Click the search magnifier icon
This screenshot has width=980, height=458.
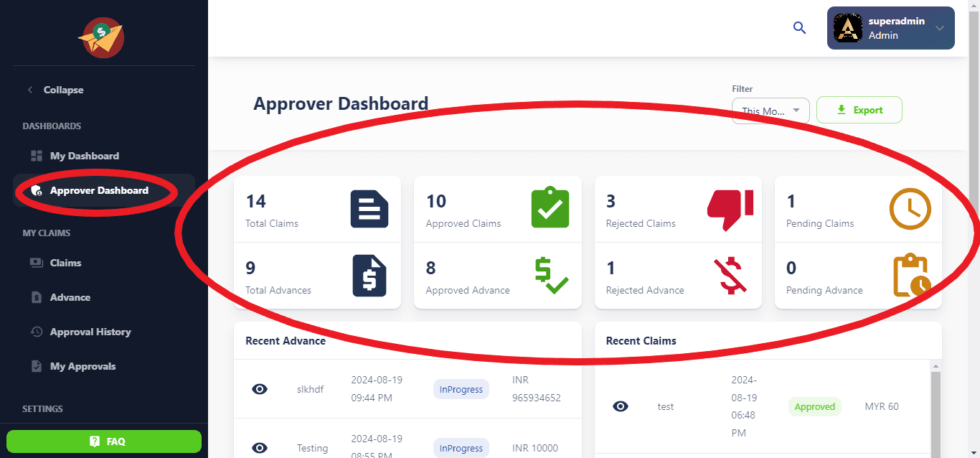pos(799,28)
